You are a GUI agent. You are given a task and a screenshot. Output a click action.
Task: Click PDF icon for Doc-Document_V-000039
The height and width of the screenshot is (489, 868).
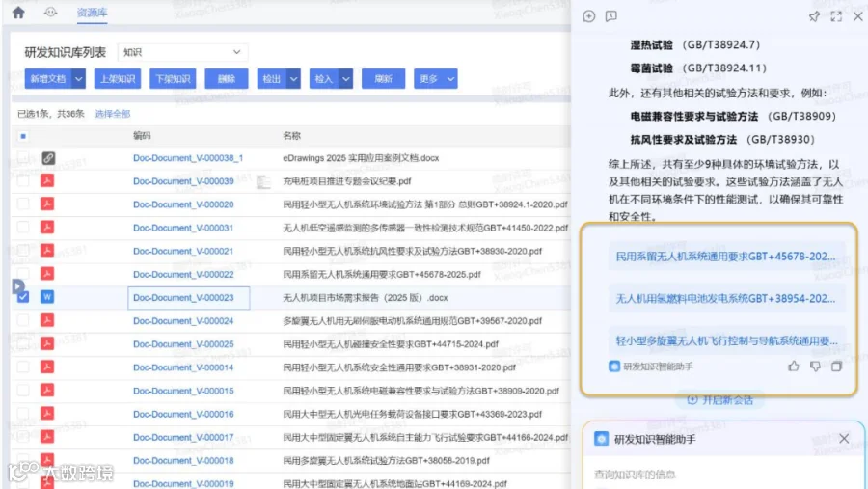click(47, 180)
